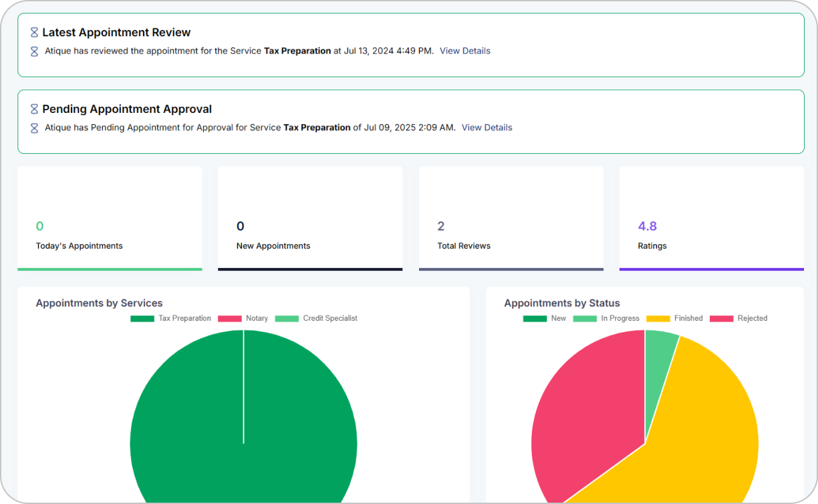Select the New Appointments stat card
The width and height of the screenshot is (818, 504).
coord(310,219)
